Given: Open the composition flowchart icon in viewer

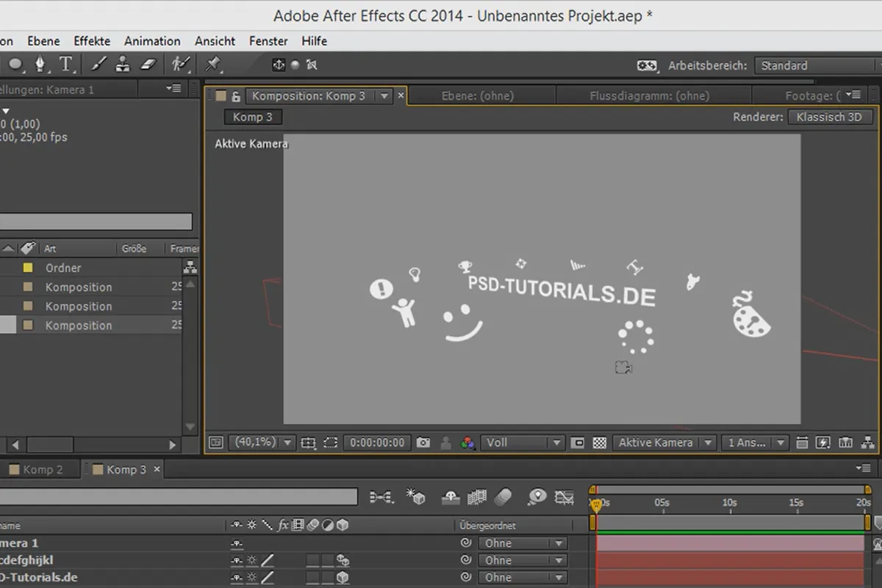Looking at the screenshot, I should point(869,442).
